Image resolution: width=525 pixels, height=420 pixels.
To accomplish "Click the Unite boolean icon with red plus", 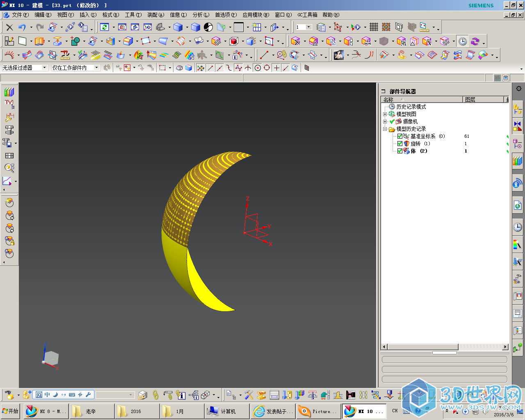I will (x=75, y=41).
